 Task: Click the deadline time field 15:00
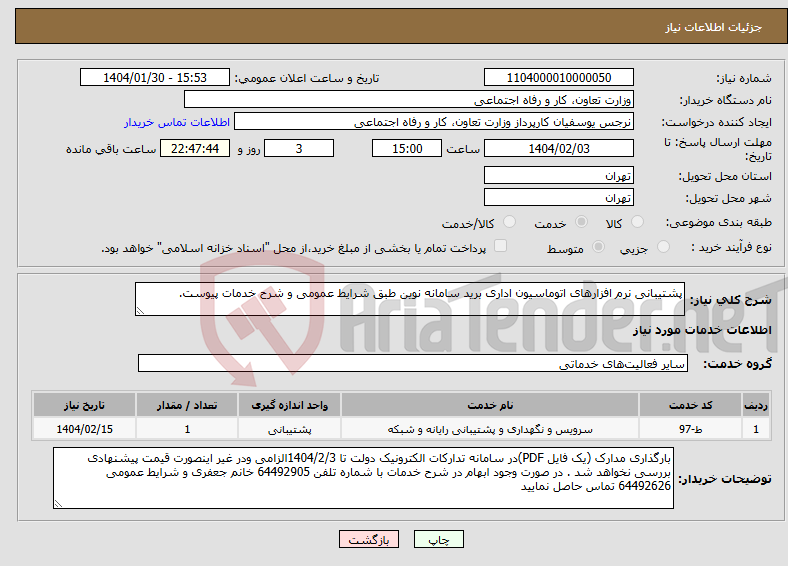tap(407, 148)
